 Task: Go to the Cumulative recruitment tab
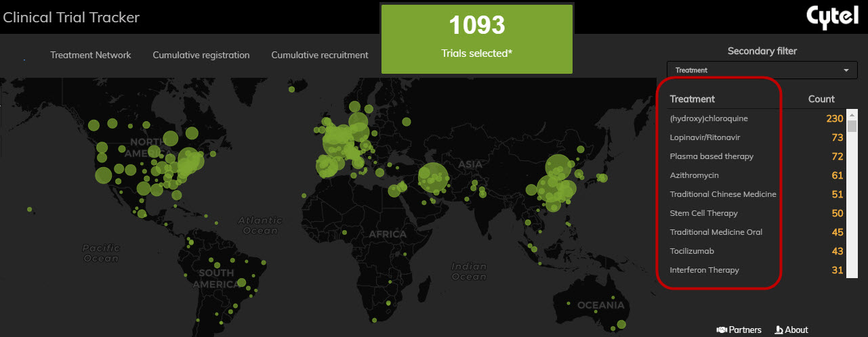(x=320, y=55)
